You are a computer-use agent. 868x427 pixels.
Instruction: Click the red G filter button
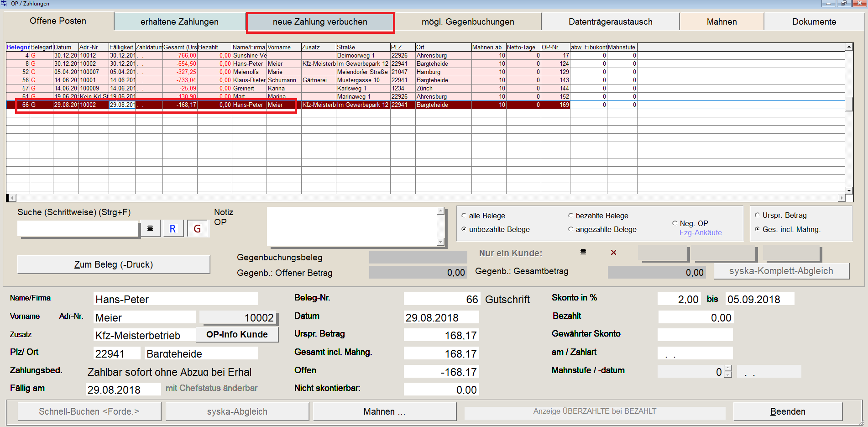197,228
